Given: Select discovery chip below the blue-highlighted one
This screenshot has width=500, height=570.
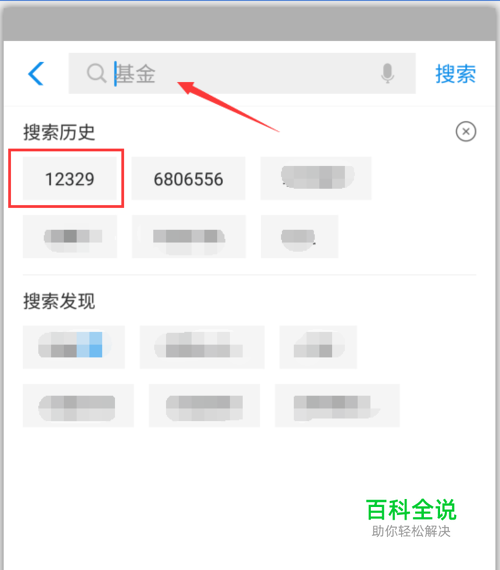Looking at the screenshot, I should coord(78,405).
